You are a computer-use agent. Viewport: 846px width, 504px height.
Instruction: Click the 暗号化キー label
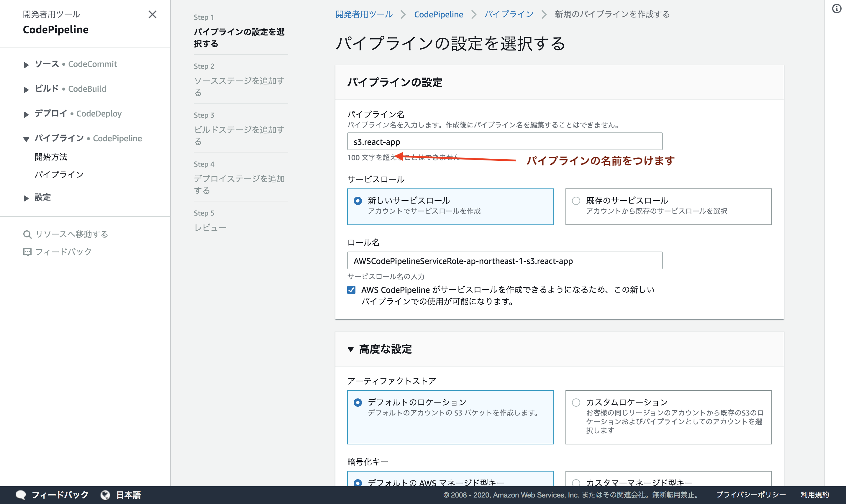click(368, 462)
